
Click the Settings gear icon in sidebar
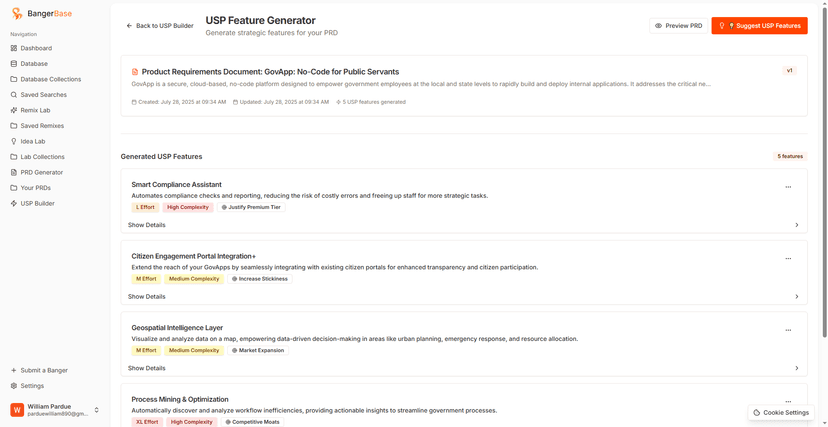pyautogui.click(x=14, y=386)
